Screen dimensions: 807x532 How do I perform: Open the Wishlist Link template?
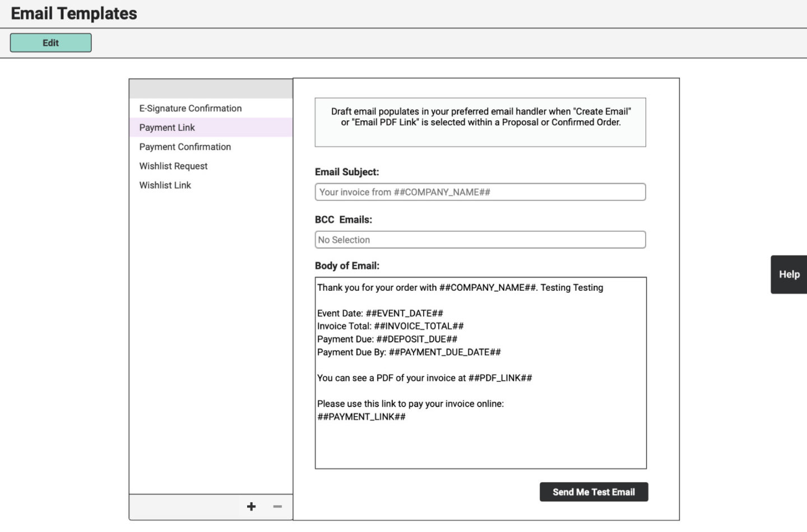pyautogui.click(x=165, y=185)
